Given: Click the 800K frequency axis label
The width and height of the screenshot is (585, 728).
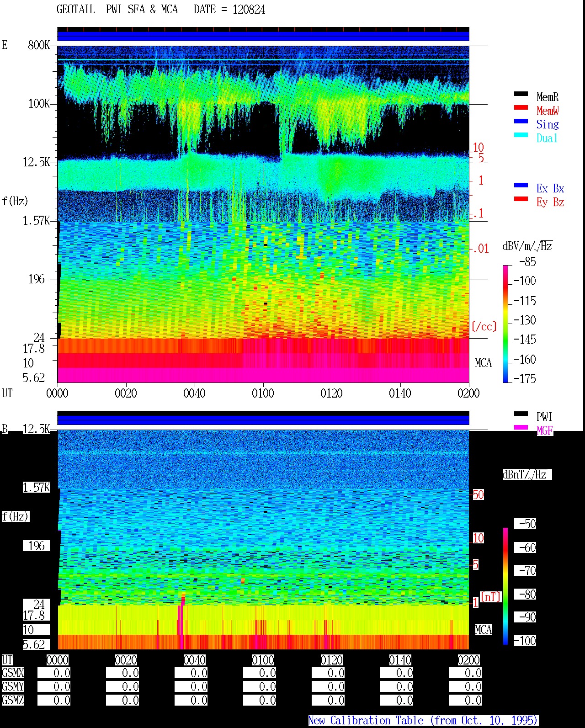Looking at the screenshot, I should [39, 45].
